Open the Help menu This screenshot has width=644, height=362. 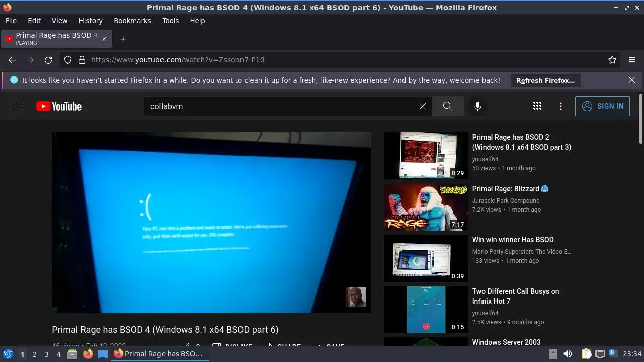click(x=197, y=21)
